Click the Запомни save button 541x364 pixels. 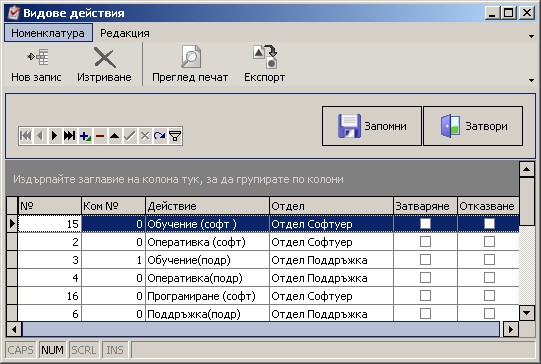372,126
